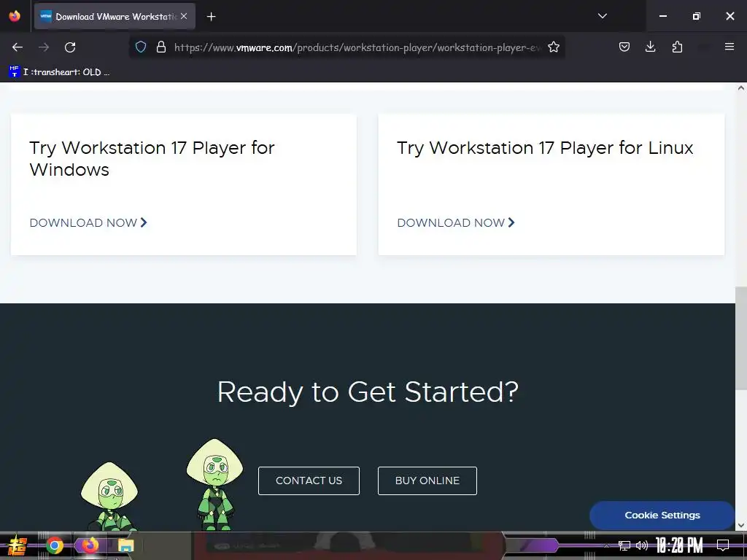This screenshot has width=747, height=560.
Task: Open tracking protection shield info
Action: (x=141, y=47)
